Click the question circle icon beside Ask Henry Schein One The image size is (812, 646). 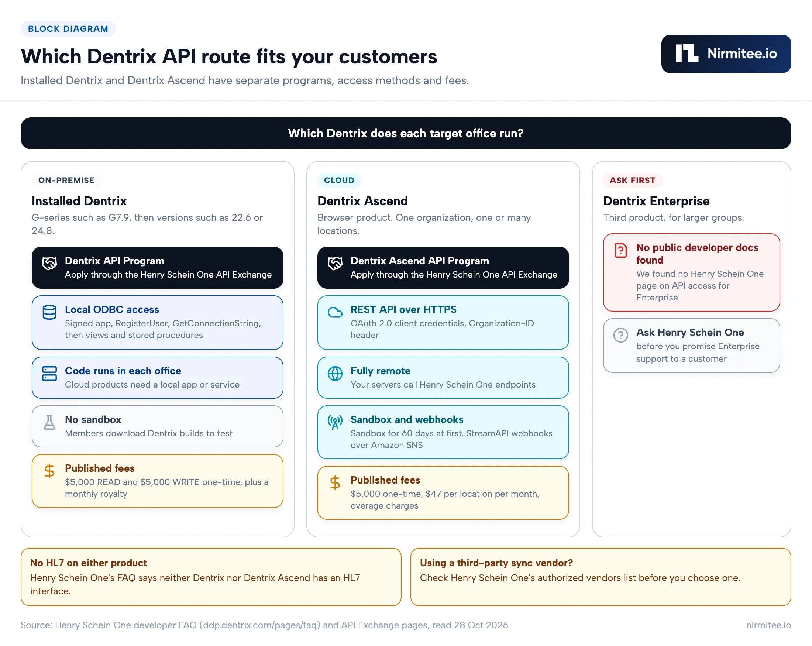[x=621, y=335]
